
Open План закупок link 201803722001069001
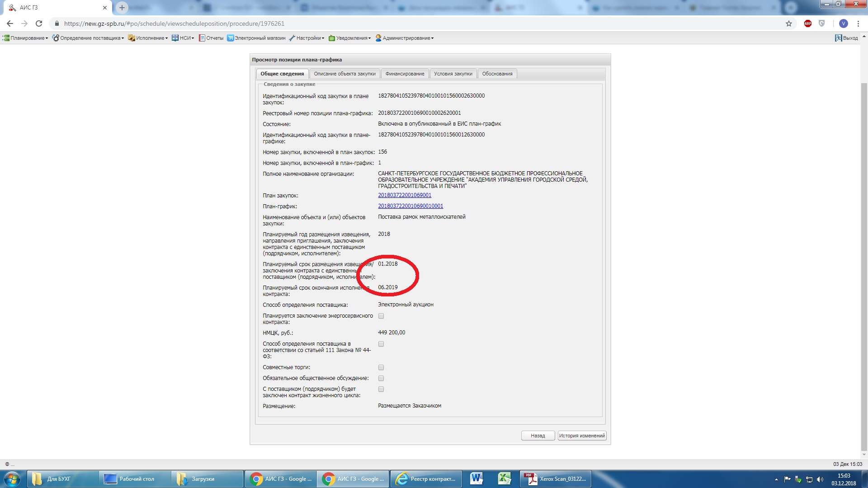coord(405,195)
